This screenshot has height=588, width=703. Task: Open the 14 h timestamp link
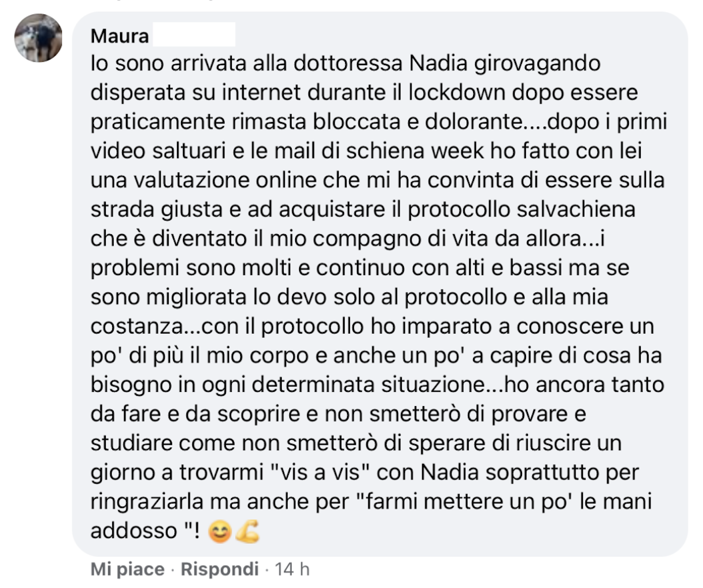click(x=292, y=569)
